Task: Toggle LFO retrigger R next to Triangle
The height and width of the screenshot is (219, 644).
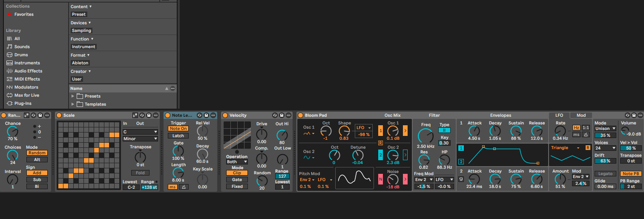Action: (588, 148)
